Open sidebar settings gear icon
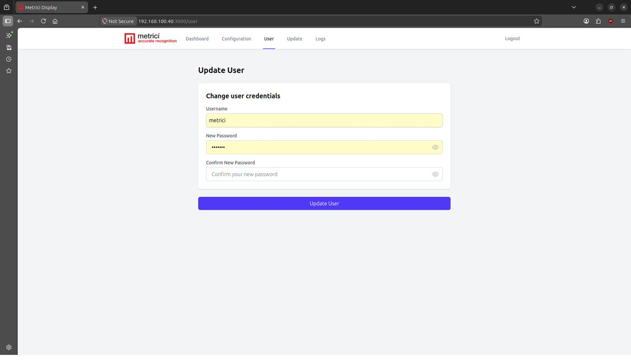 [x=9, y=348]
